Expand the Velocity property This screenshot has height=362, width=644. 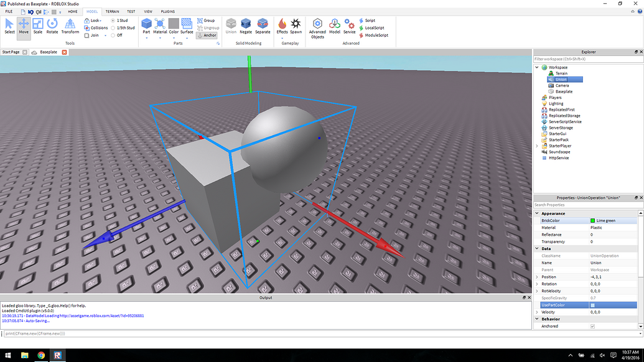(537, 312)
